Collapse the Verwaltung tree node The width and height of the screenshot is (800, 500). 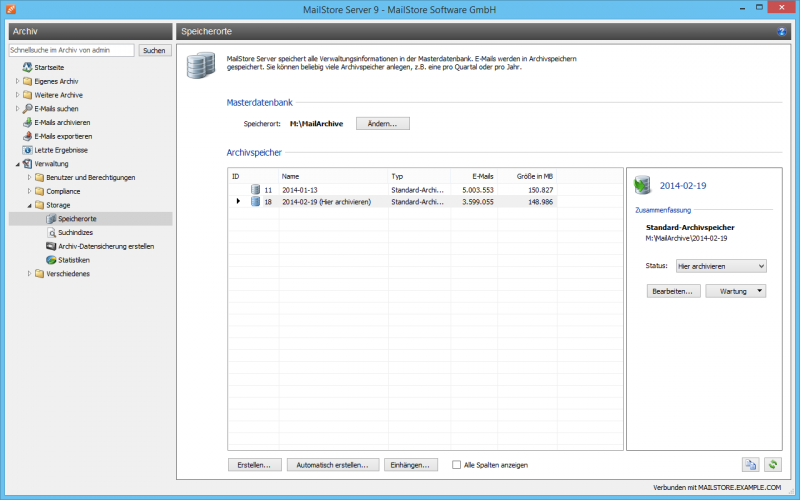click(17, 164)
